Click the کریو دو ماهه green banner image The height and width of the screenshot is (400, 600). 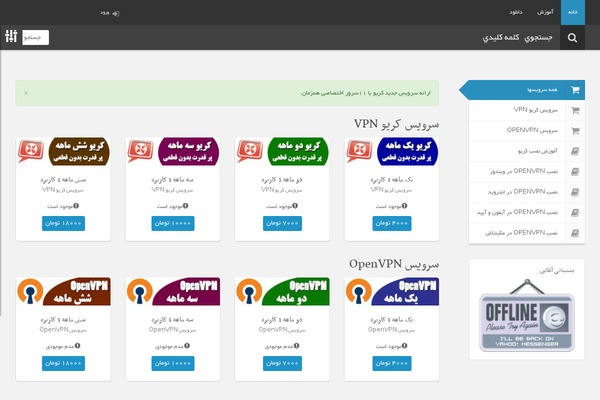(282, 152)
